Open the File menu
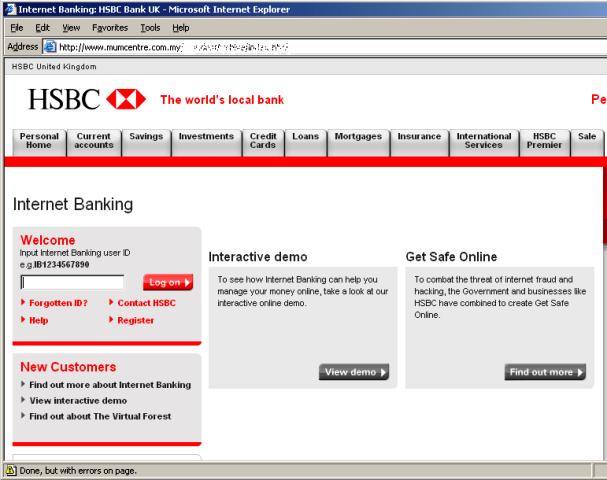The width and height of the screenshot is (607, 480). tap(17, 27)
